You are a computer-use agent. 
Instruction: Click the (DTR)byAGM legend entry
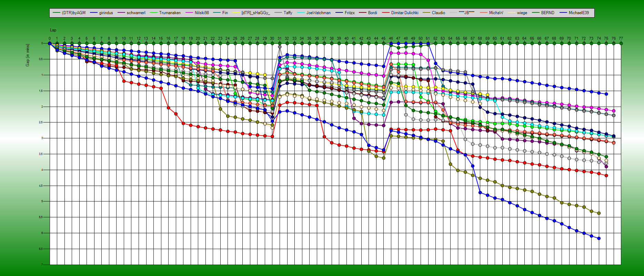click(73, 13)
